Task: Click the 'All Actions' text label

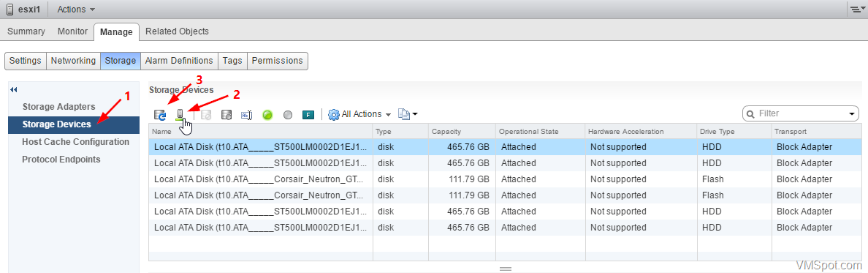Action: pos(362,114)
